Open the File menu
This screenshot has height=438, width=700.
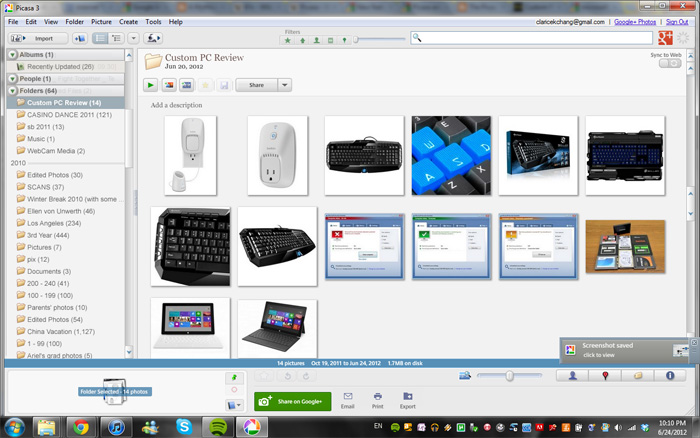click(13, 21)
